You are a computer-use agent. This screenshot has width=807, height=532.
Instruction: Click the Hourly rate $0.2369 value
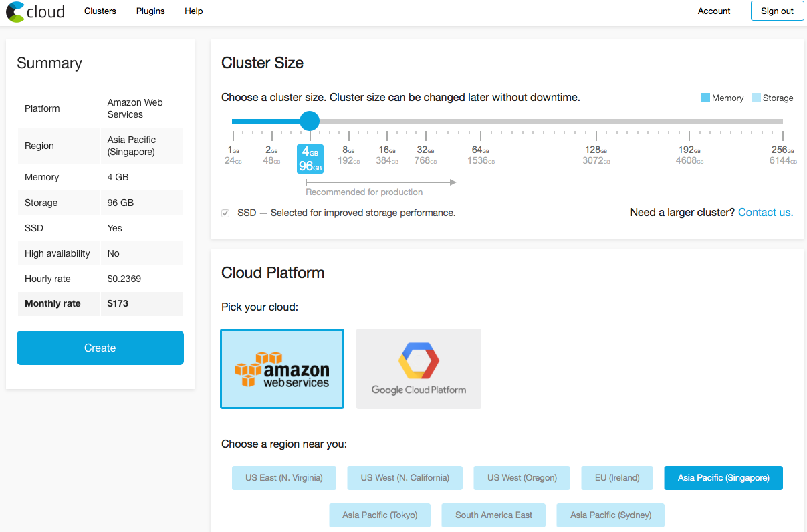pyautogui.click(x=124, y=279)
